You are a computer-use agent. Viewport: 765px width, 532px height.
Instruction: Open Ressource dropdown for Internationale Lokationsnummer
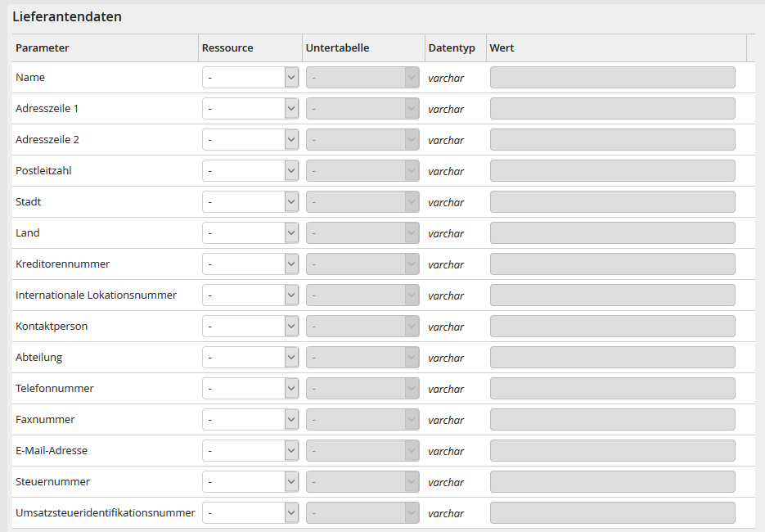pos(250,295)
